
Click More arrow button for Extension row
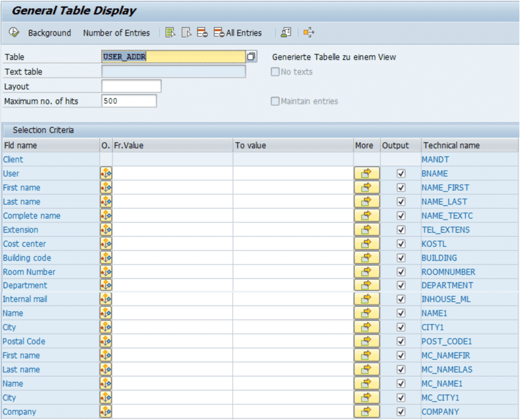pyautogui.click(x=366, y=229)
